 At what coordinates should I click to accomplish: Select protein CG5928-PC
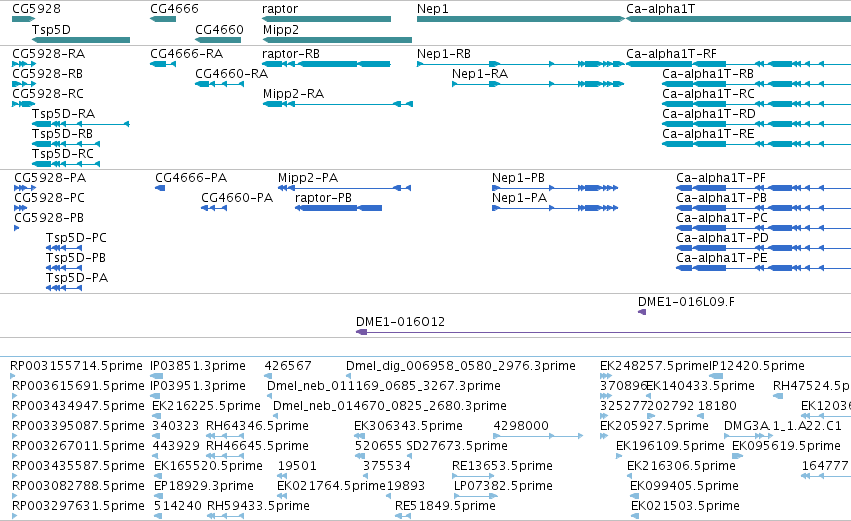[49, 198]
